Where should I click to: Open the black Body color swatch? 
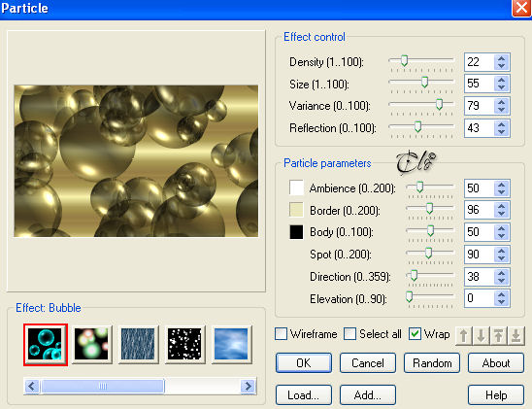pos(296,232)
